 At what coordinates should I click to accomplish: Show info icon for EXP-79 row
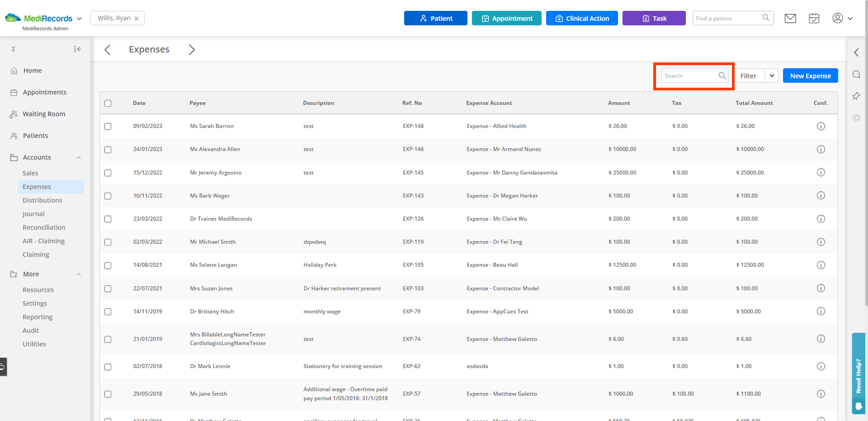[821, 311]
